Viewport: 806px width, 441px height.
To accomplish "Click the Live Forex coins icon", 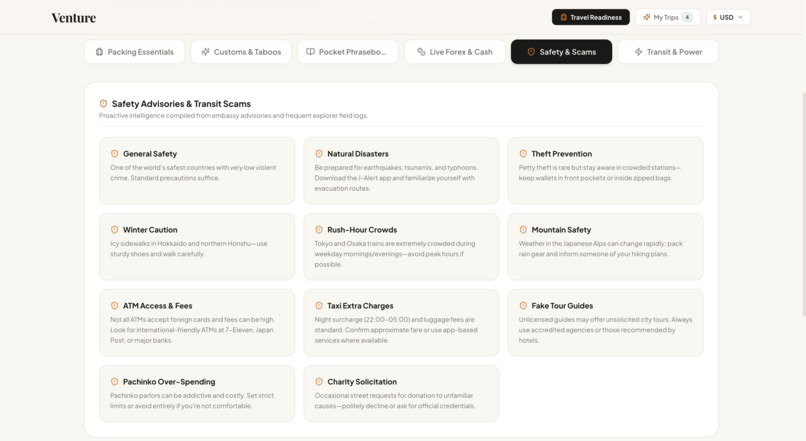I will (421, 52).
